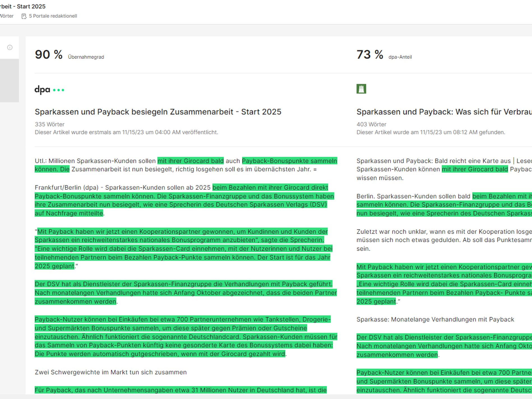Click the 'dpa-Anteil' label

tap(400, 57)
